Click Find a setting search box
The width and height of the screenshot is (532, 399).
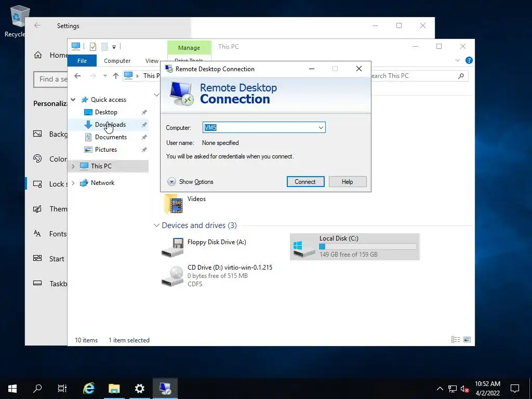50,79
